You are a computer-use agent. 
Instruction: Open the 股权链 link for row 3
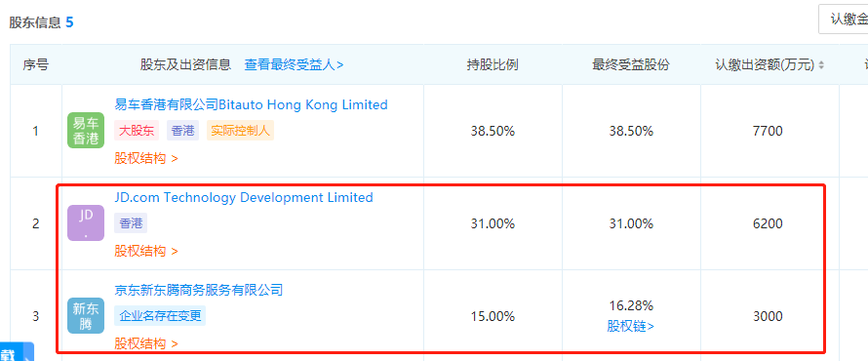[x=630, y=326]
